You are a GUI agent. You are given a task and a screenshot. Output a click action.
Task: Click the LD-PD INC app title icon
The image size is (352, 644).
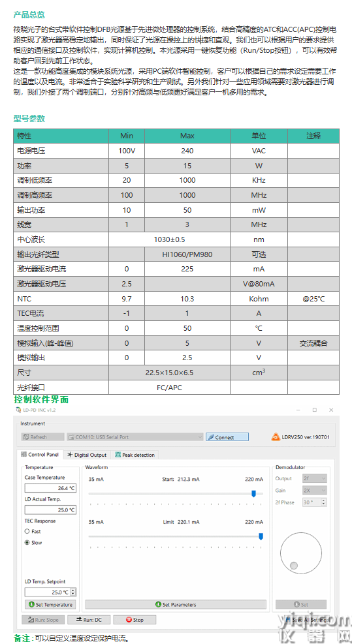18,410
